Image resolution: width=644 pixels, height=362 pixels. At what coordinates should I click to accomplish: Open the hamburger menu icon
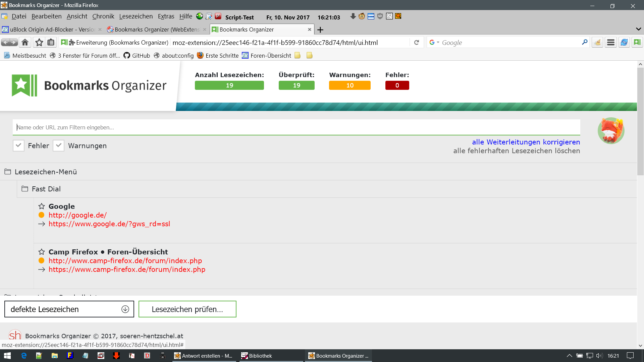pos(611,43)
